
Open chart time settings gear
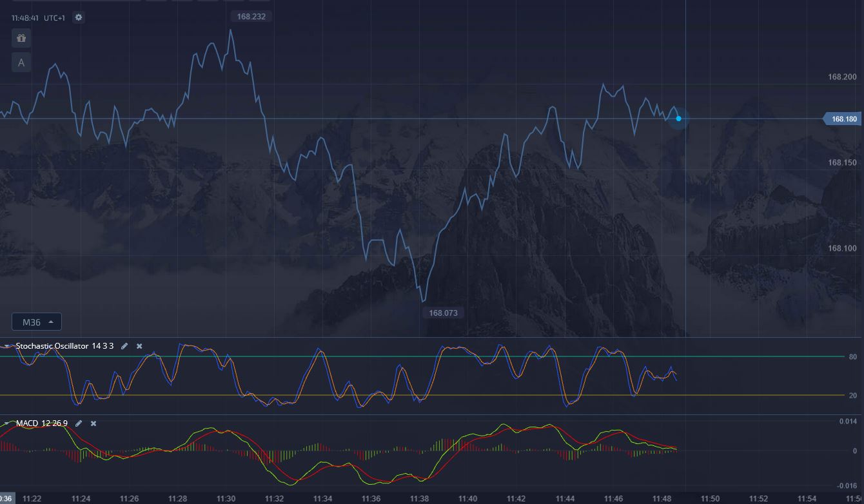point(79,17)
